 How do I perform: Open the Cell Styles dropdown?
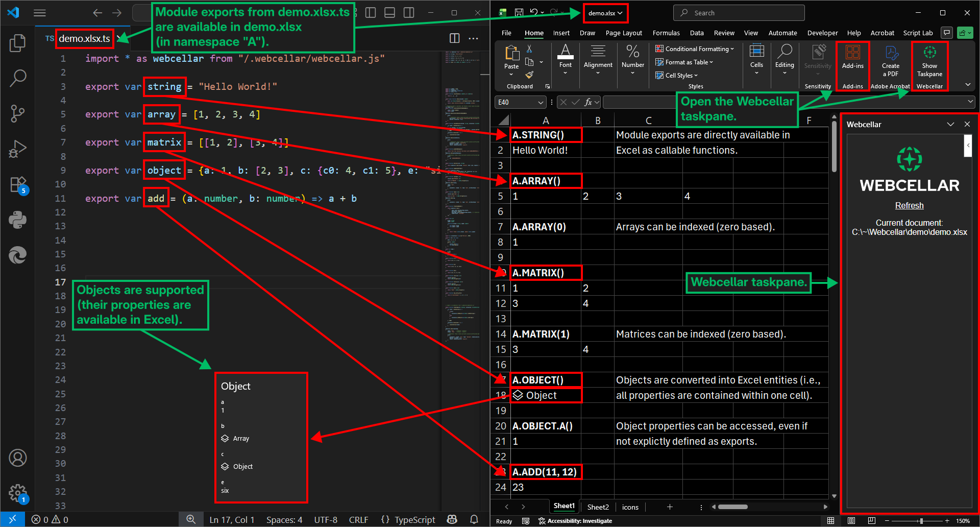pyautogui.click(x=677, y=76)
